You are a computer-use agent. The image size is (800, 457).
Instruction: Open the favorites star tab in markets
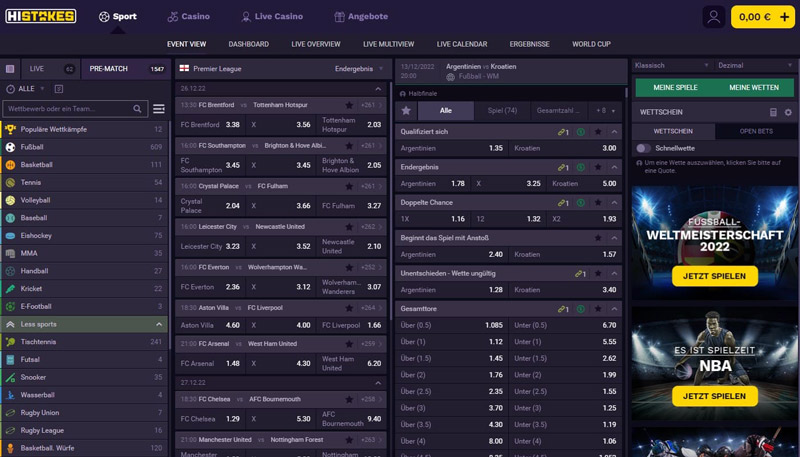click(406, 111)
